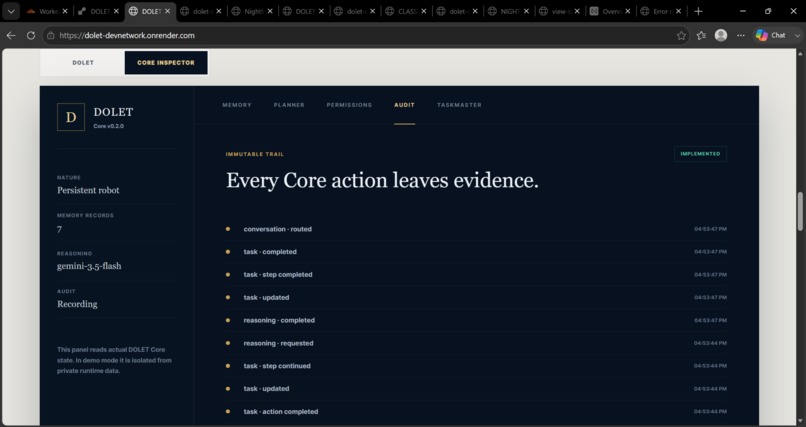Close the Error r browser tab

(679, 11)
